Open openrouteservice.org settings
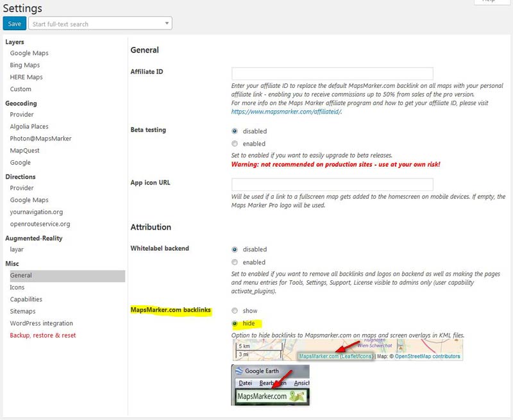Image resolution: width=513 pixels, height=420 pixels. (40, 224)
